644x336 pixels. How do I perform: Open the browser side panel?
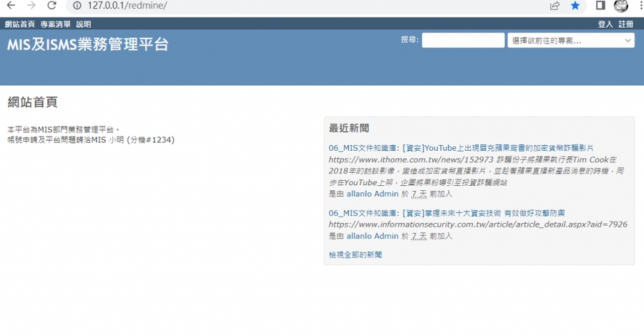click(x=600, y=6)
